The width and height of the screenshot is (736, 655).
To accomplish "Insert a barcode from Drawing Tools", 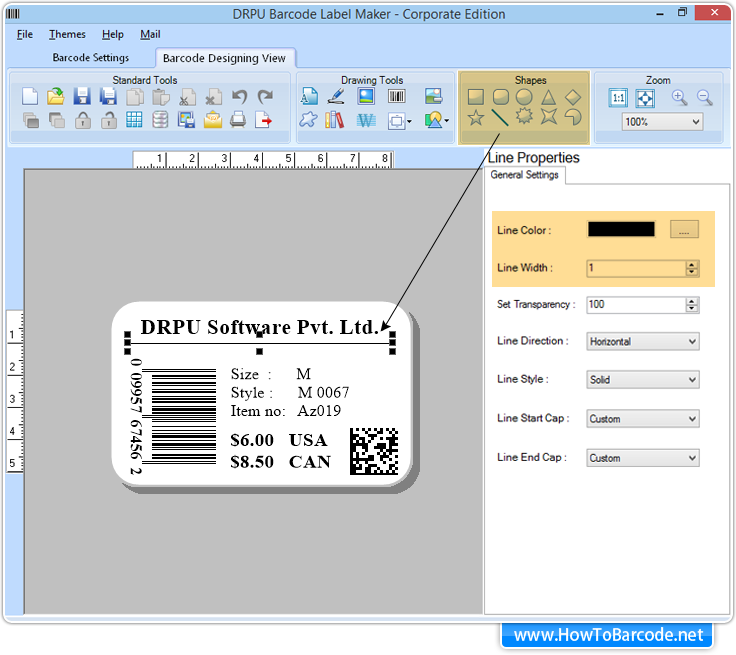I will coord(397,96).
